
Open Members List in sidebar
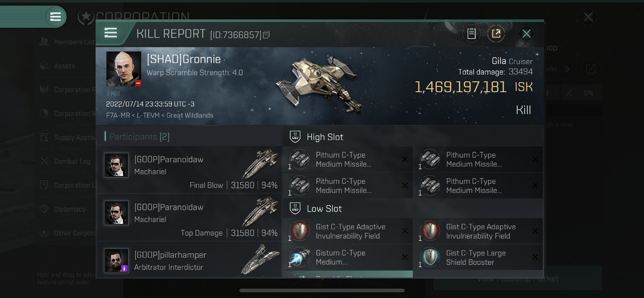(74, 42)
